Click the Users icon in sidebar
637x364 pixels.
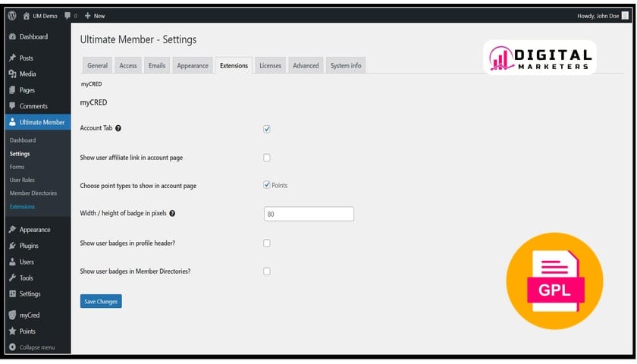tap(13, 262)
